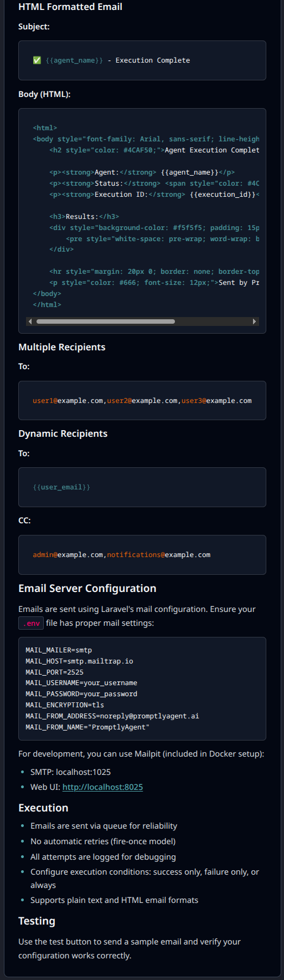The height and width of the screenshot is (980, 284).
Task: Click the right arrow of code scrollbar
Action: 255,321
